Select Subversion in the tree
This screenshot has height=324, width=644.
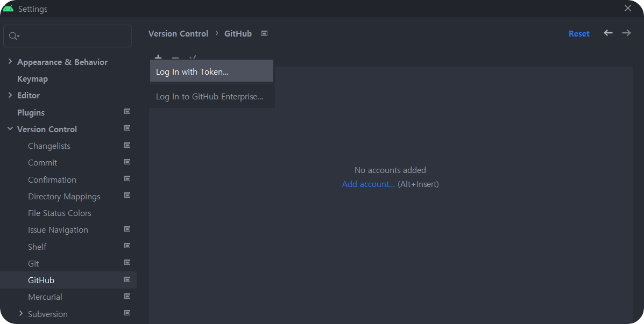tap(48, 314)
